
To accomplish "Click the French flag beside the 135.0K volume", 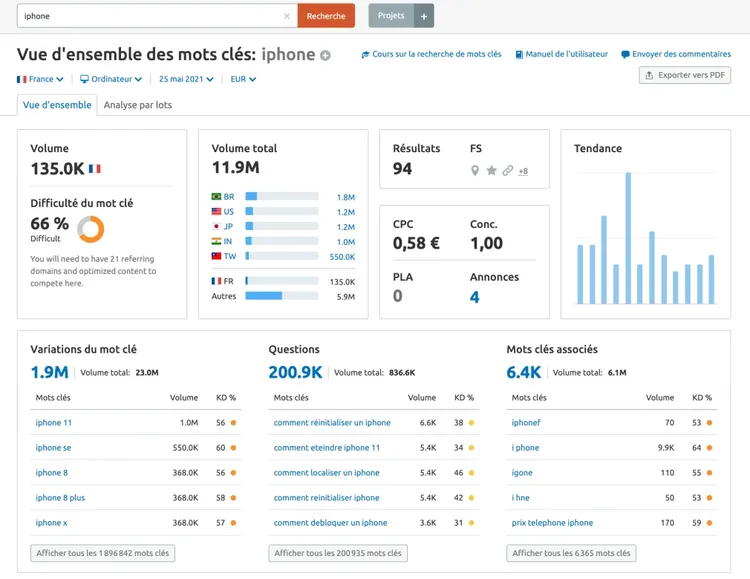I will (x=95, y=168).
